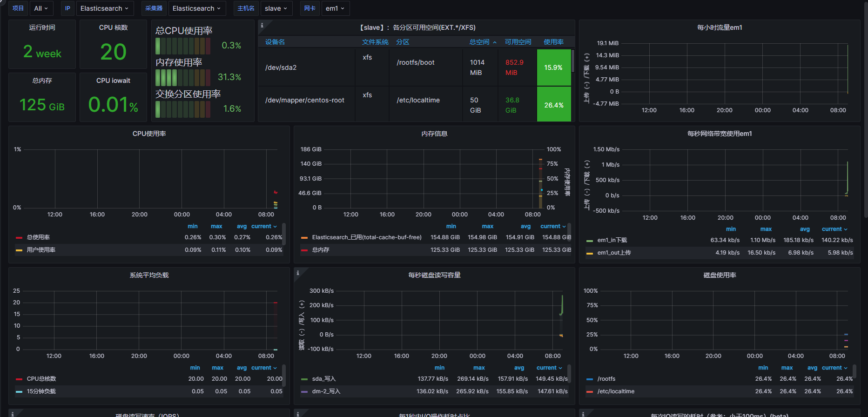
Task: Sort table by 使用率 column
Action: point(553,42)
